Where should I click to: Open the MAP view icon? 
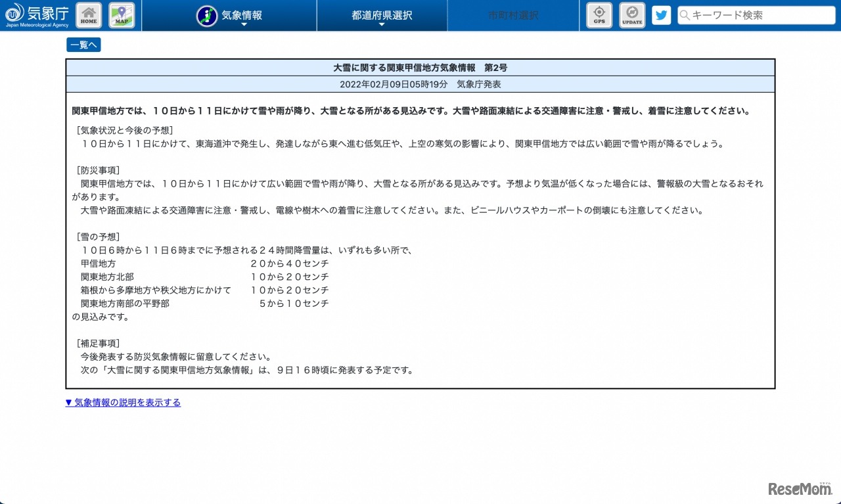pos(122,15)
